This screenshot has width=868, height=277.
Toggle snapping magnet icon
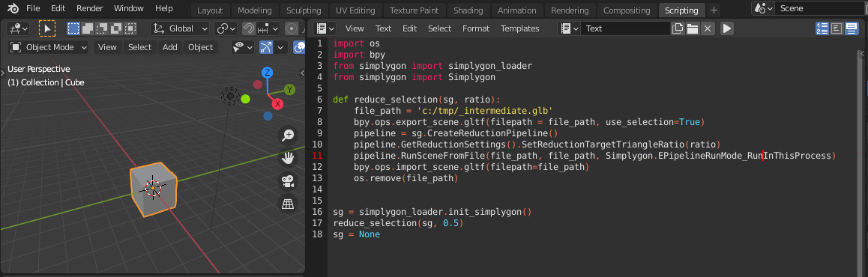coord(250,28)
